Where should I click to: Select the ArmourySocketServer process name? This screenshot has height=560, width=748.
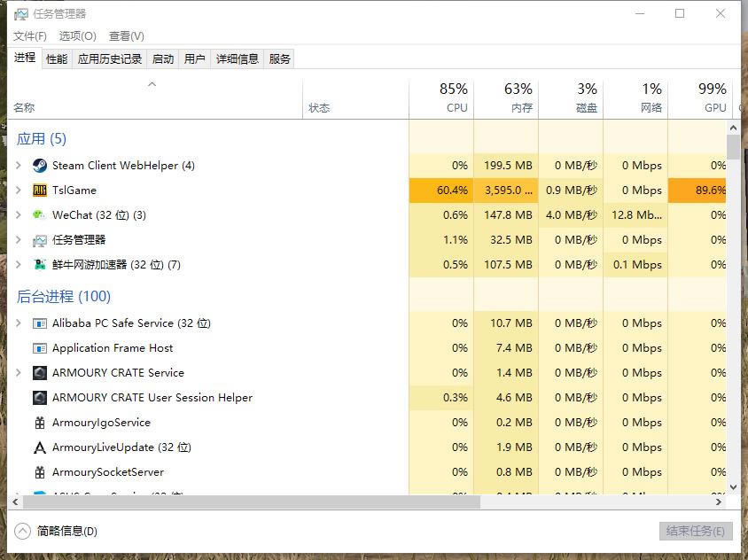pyautogui.click(x=108, y=472)
